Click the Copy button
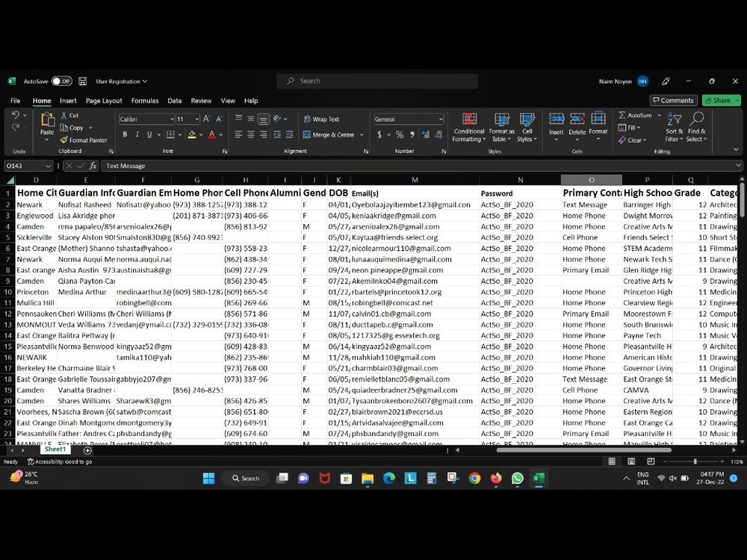Viewport: 747px width, 560px height. (x=72, y=128)
